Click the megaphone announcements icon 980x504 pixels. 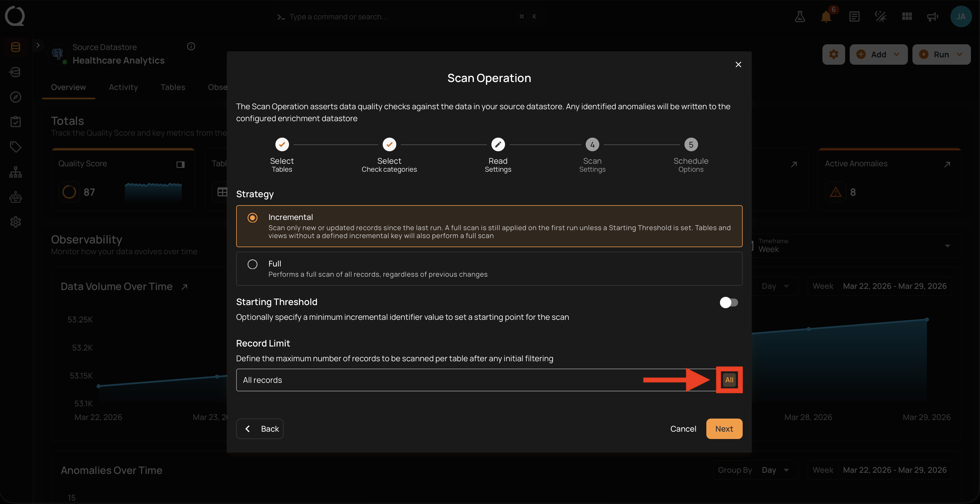tap(932, 16)
